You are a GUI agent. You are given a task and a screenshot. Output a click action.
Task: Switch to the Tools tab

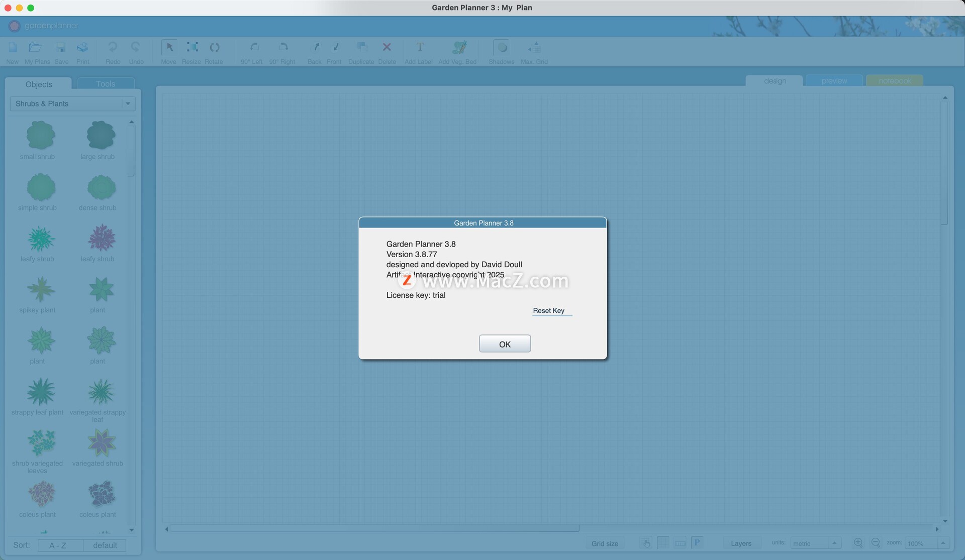[x=106, y=84]
